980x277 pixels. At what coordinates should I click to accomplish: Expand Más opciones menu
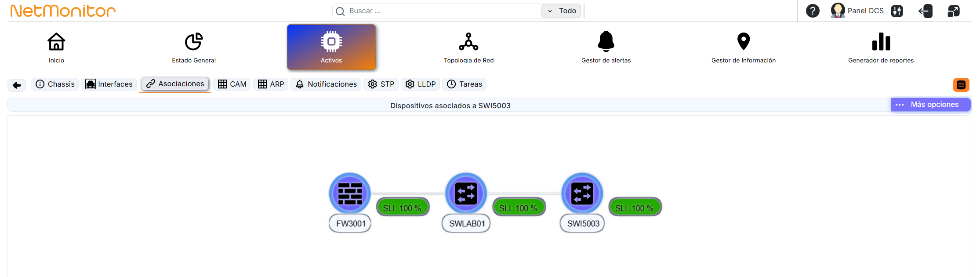931,105
